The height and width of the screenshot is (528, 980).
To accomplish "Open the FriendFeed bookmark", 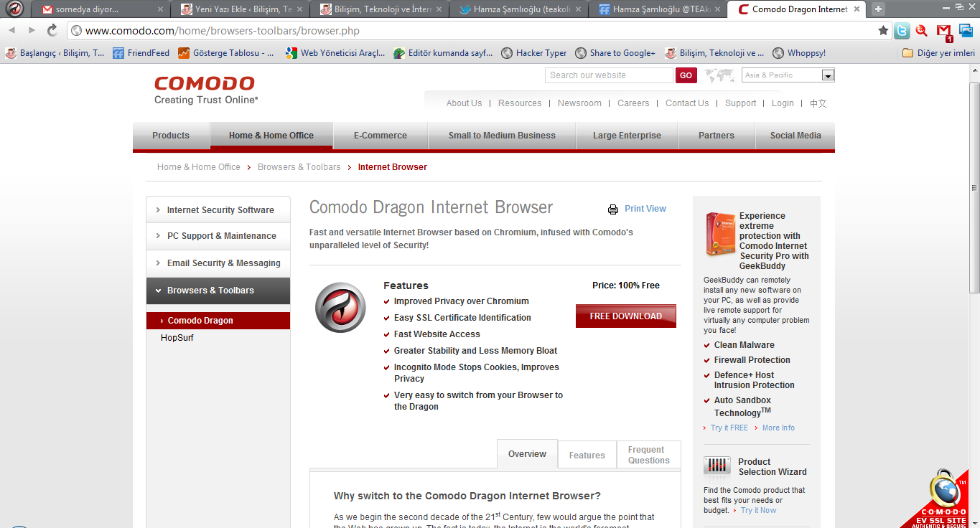I will (x=141, y=52).
